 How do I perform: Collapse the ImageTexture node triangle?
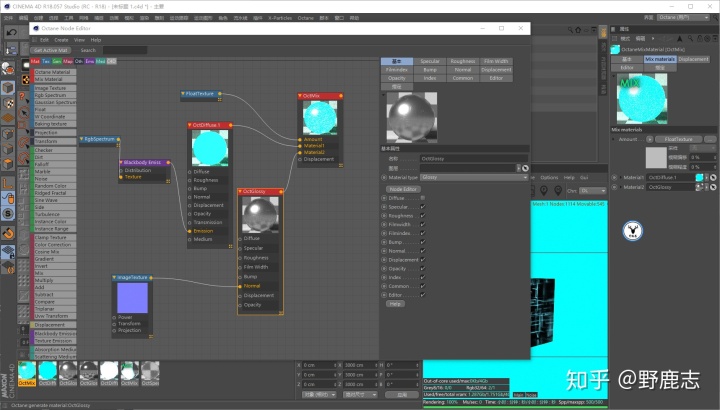[x=114, y=277]
